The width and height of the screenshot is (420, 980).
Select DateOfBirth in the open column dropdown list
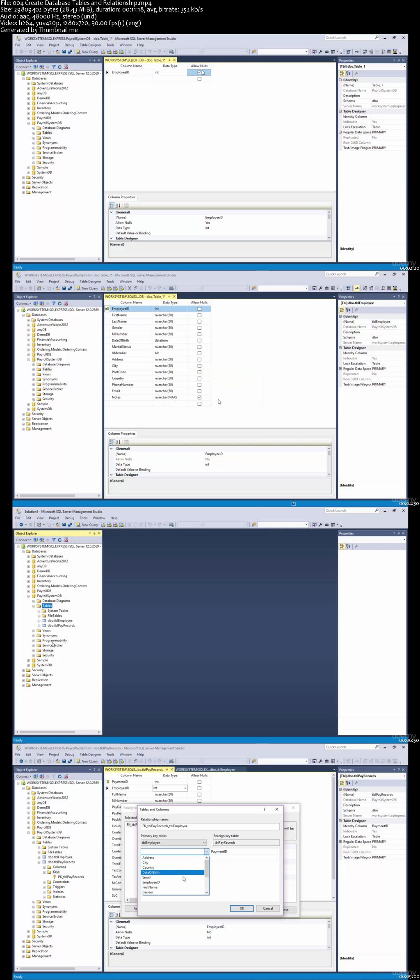click(x=173, y=872)
